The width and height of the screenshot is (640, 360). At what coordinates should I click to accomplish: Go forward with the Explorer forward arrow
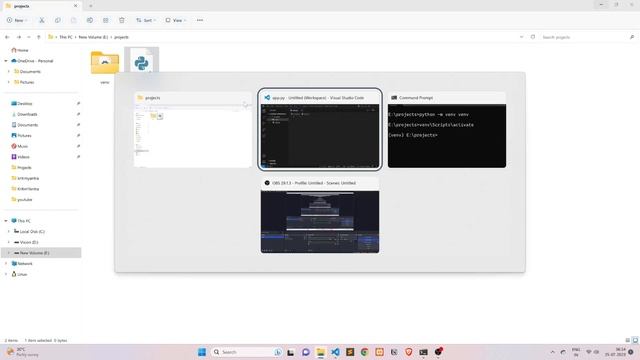(x=19, y=37)
